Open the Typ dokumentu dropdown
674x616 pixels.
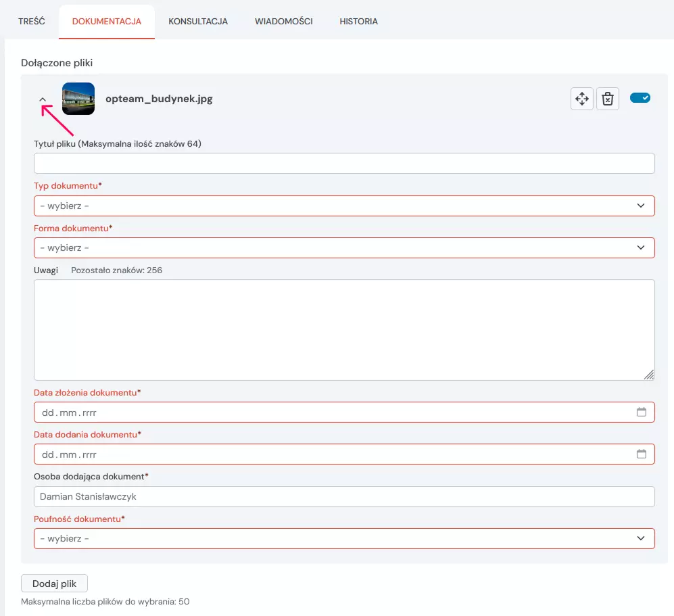click(343, 206)
